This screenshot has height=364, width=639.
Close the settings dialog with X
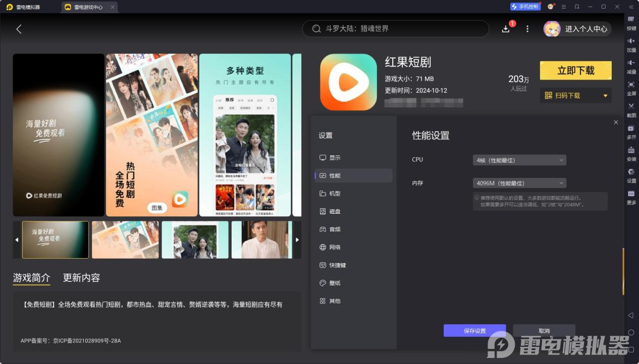click(x=616, y=123)
